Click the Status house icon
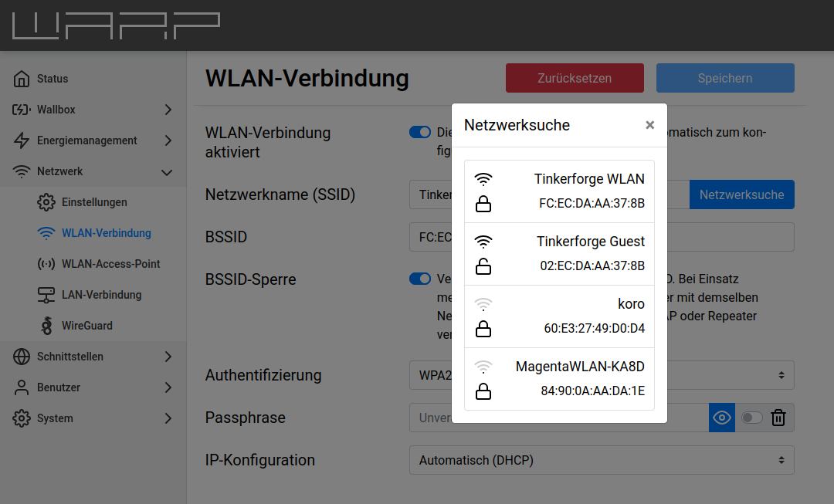 click(x=22, y=79)
